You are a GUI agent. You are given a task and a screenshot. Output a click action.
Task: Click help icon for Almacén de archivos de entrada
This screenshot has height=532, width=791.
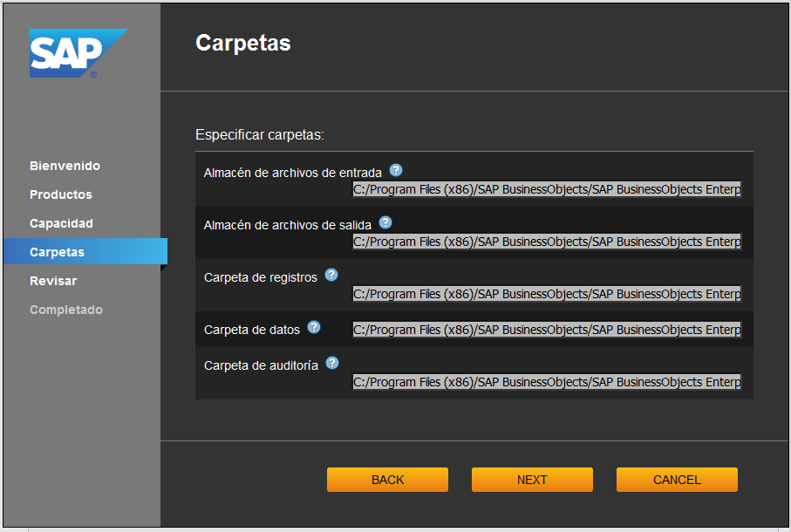[x=396, y=170]
